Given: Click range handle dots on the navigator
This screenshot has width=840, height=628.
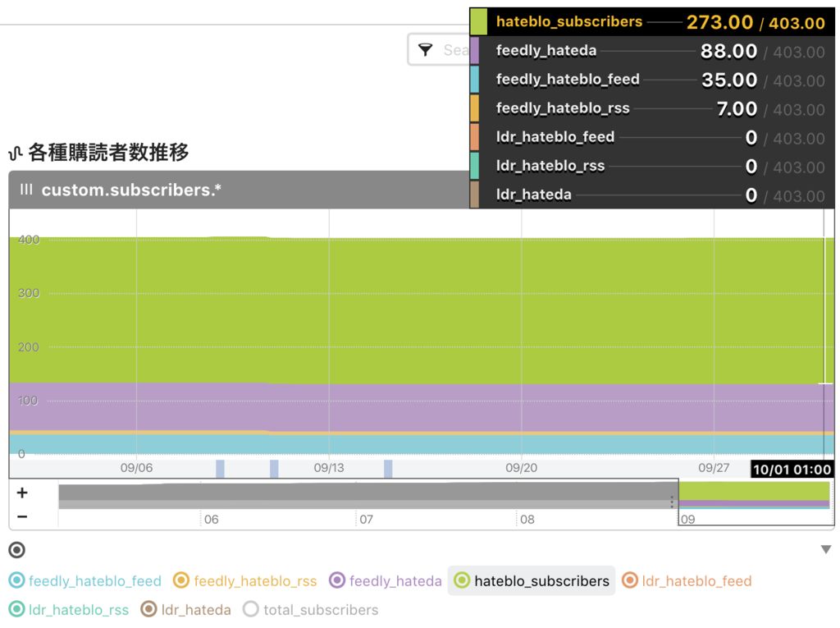Looking at the screenshot, I should [x=672, y=502].
